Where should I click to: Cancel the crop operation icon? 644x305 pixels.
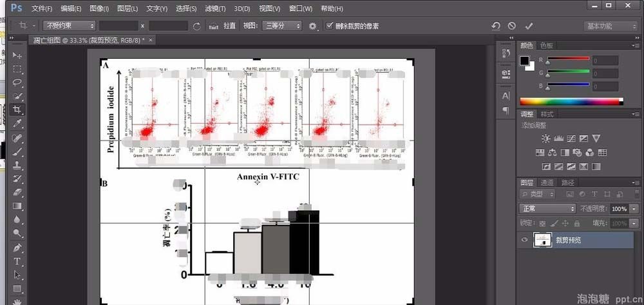pos(511,26)
